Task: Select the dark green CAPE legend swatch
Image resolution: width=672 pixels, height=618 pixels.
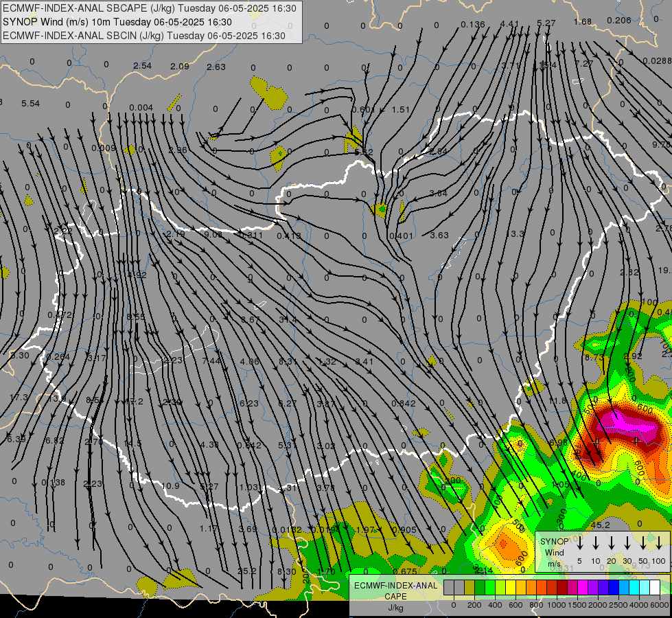Action: [x=480, y=587]
